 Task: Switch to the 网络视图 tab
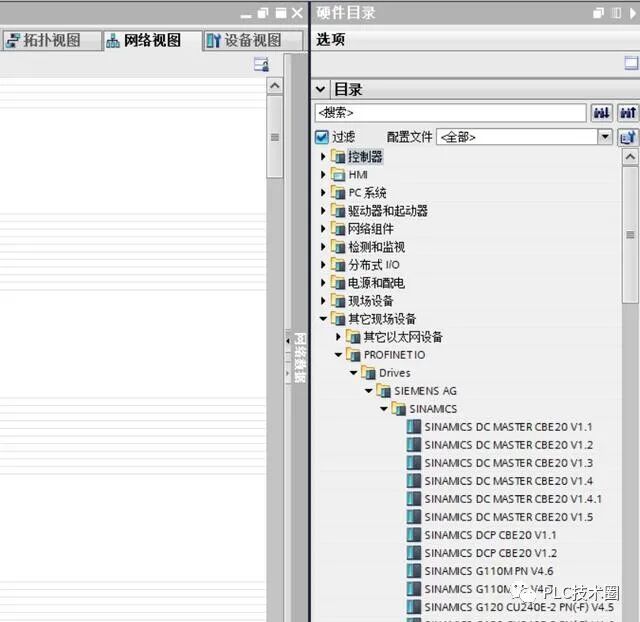(152, 40)
